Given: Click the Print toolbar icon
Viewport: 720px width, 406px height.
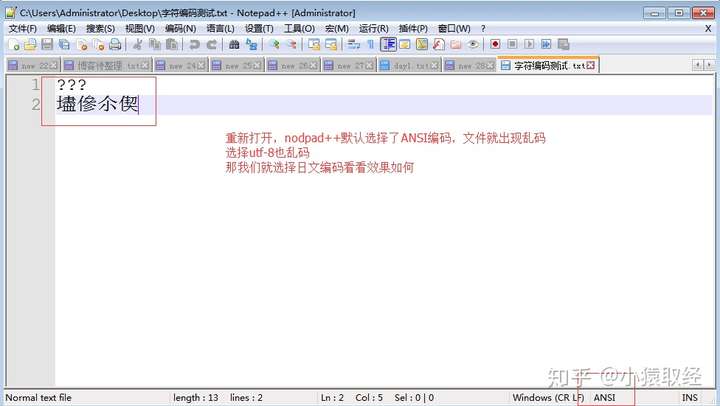Looking at the screenshot, I should tap(115, 45).
